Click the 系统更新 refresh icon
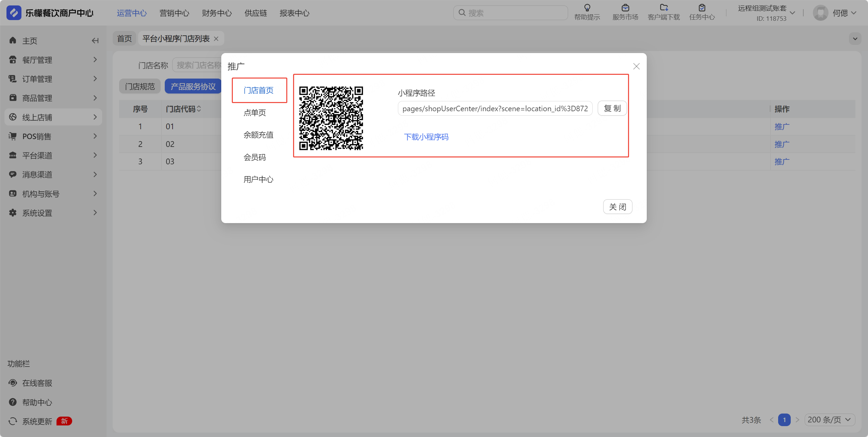This screenshot has height=437, width=868. 13,421
